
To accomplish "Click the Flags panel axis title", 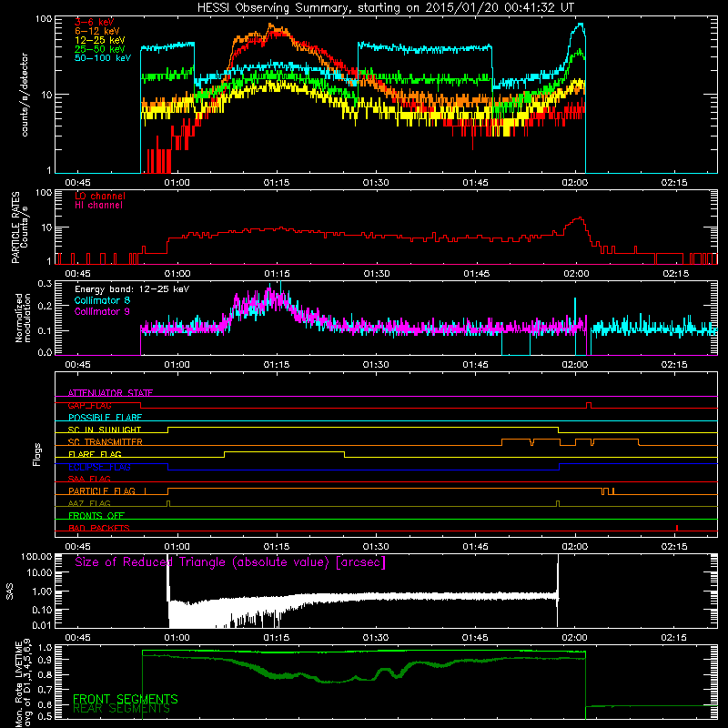I will (x=37, y=454).
